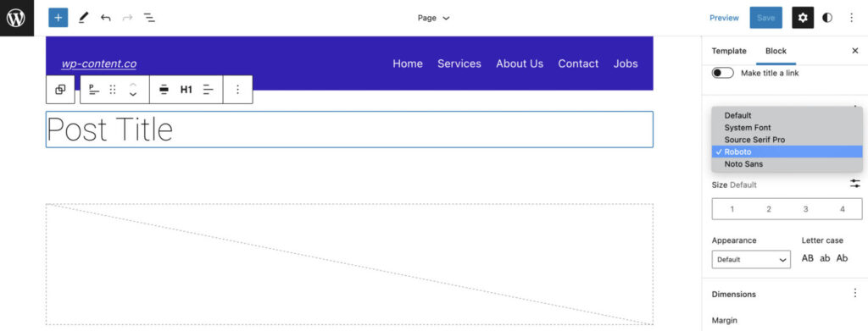Viewport: 868px width, 331px height.
Task: Click the empty post content placeholder block
Action: [349, 264]
